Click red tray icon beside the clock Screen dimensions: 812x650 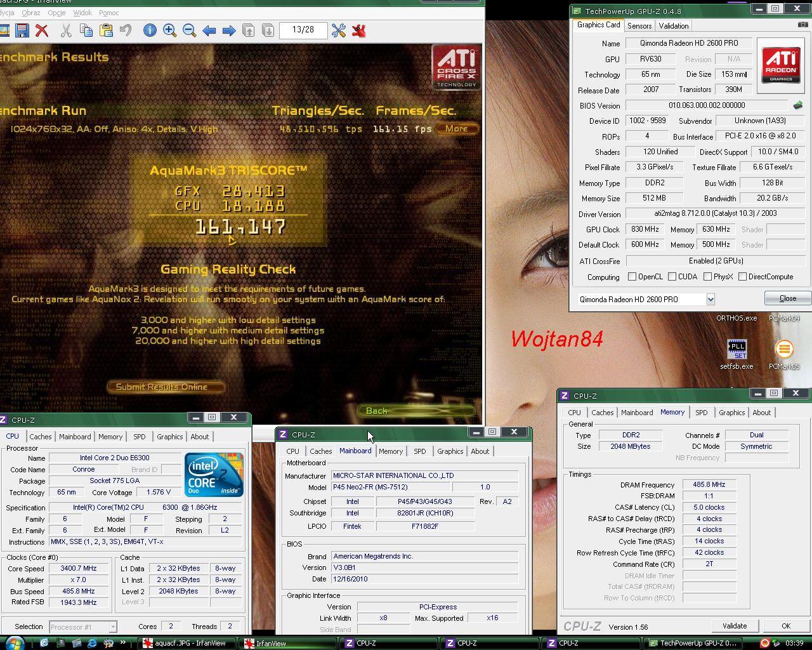tap(765, 643)
